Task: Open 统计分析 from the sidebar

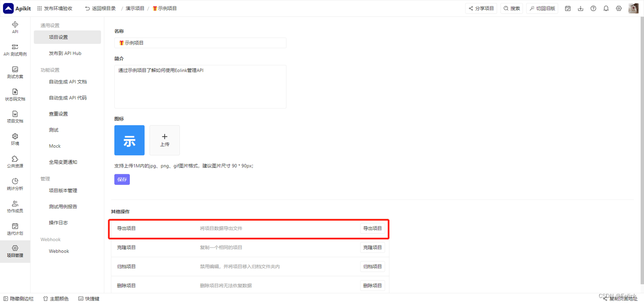Action: coord(15,183)
